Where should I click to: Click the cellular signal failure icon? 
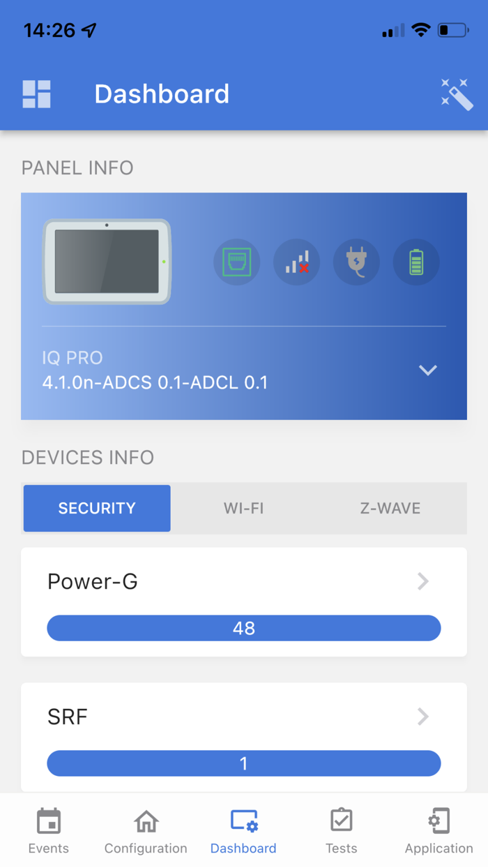coord(296,262)
